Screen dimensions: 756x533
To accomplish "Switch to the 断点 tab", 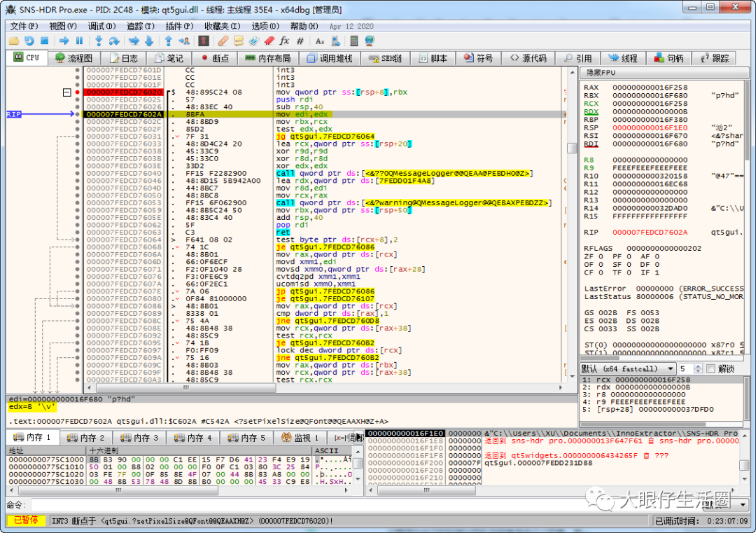I will (x=215, y=58).
